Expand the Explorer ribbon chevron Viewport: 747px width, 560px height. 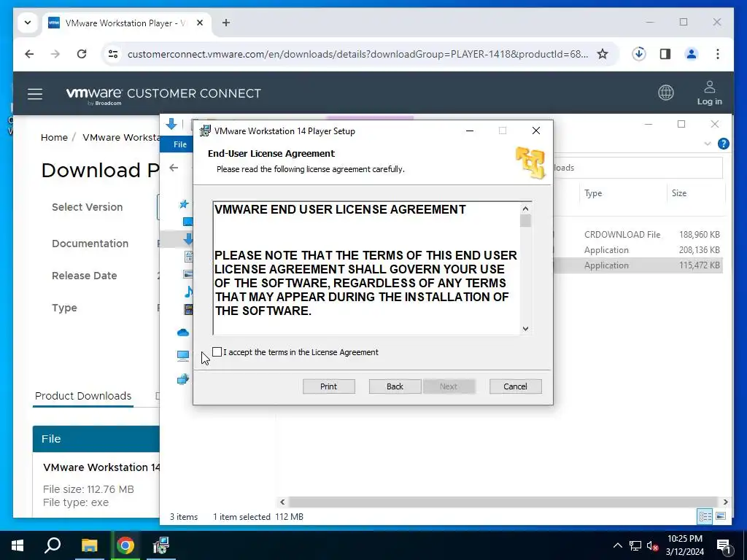coord(708,144)
